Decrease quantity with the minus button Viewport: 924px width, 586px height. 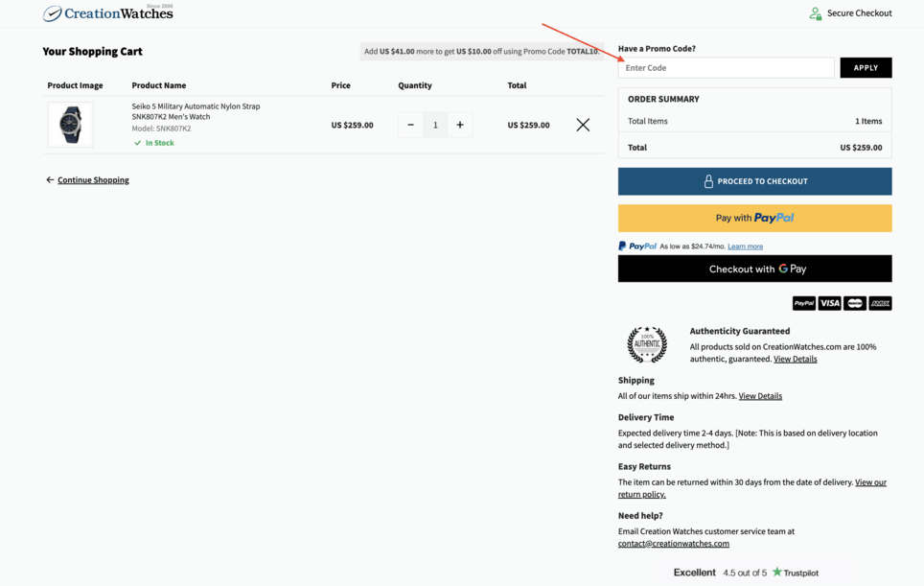tap(411, 125)
